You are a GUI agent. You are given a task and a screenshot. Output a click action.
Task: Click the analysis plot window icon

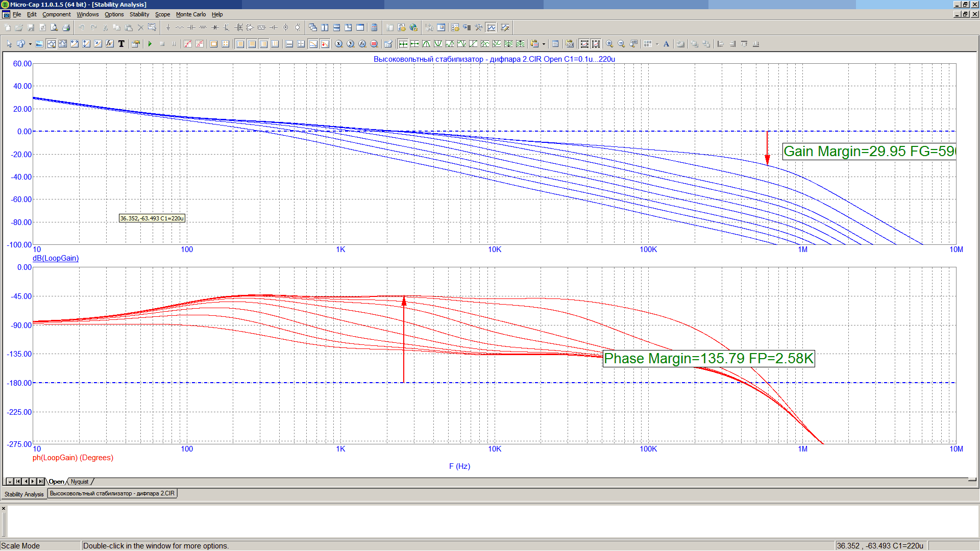491,28
